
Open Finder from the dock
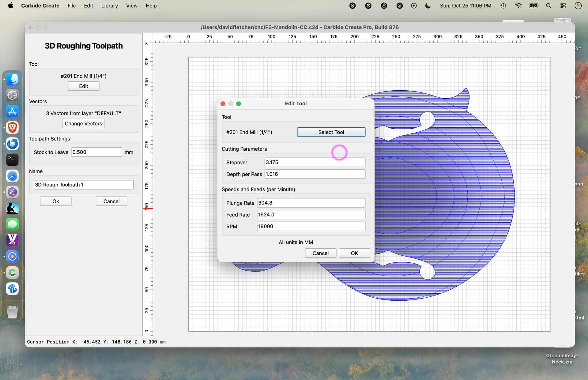(12, 79)
